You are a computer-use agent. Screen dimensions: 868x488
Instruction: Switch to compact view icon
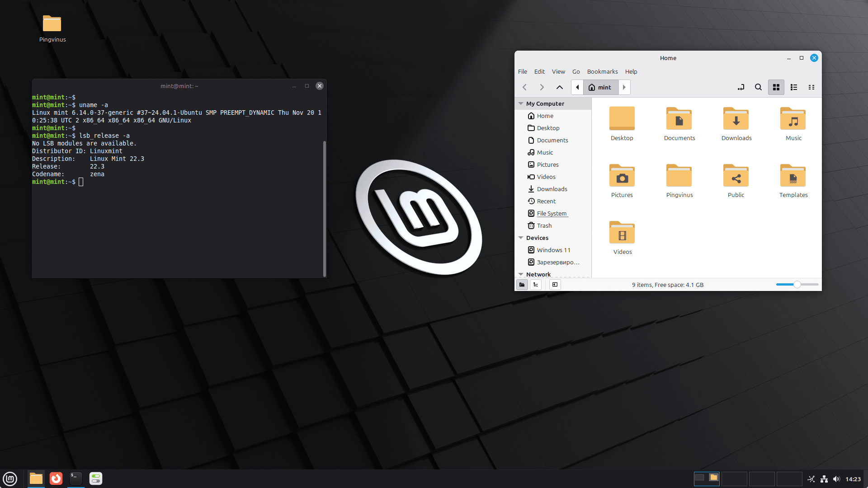pos(811,87)
